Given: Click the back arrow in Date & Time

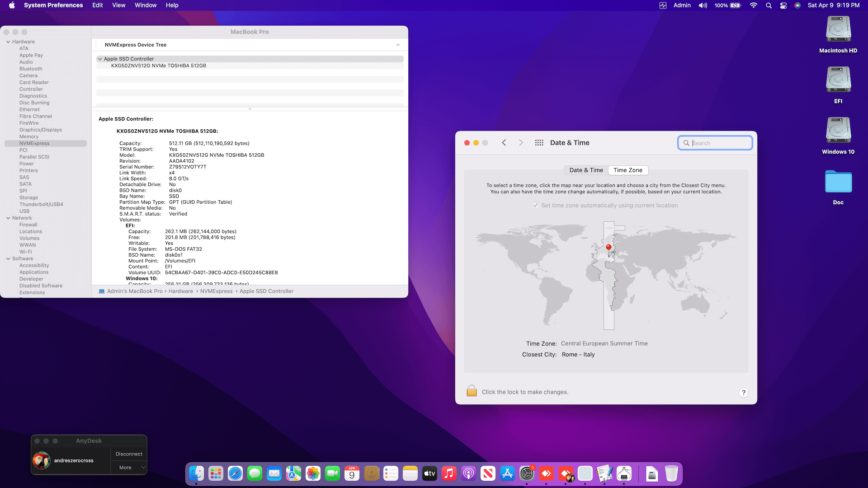Looking at the screenshot, I should [504, 143].
